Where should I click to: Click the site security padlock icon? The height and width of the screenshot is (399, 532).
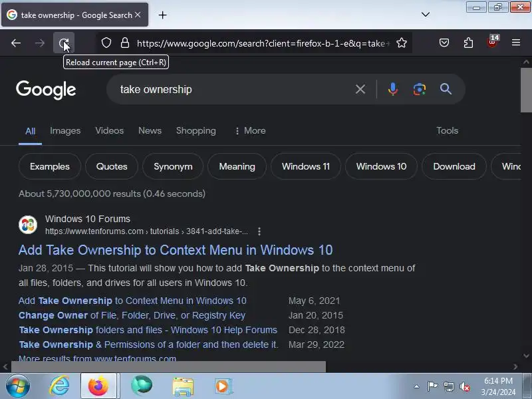pos(125,43)
